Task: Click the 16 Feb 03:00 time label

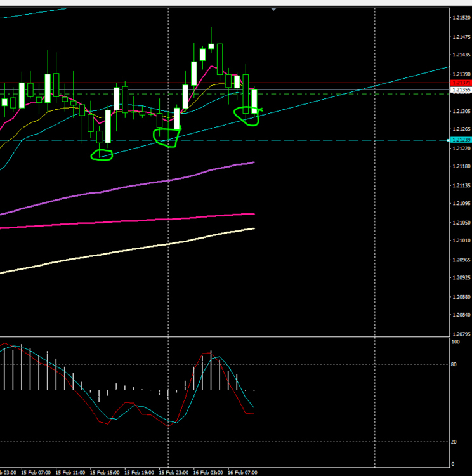Action: click(x=208, y=473)
